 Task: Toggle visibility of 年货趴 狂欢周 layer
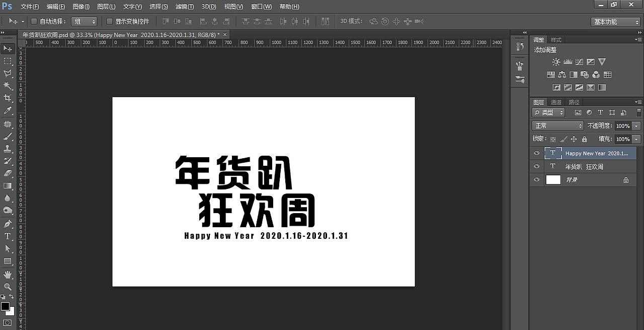tap(537, 166)
